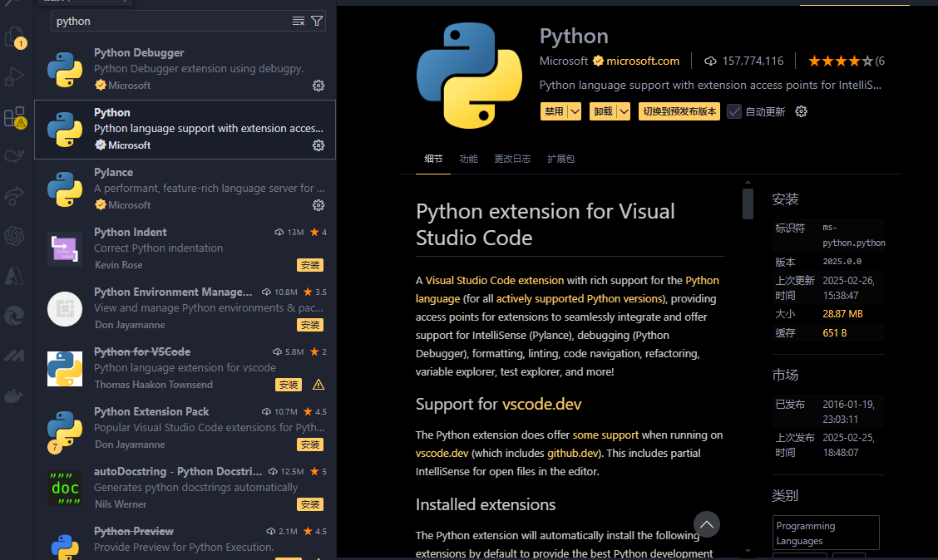938x560 pixels.
Task: Click the scroll-to-top round arrow button
Action: point(707,524)
